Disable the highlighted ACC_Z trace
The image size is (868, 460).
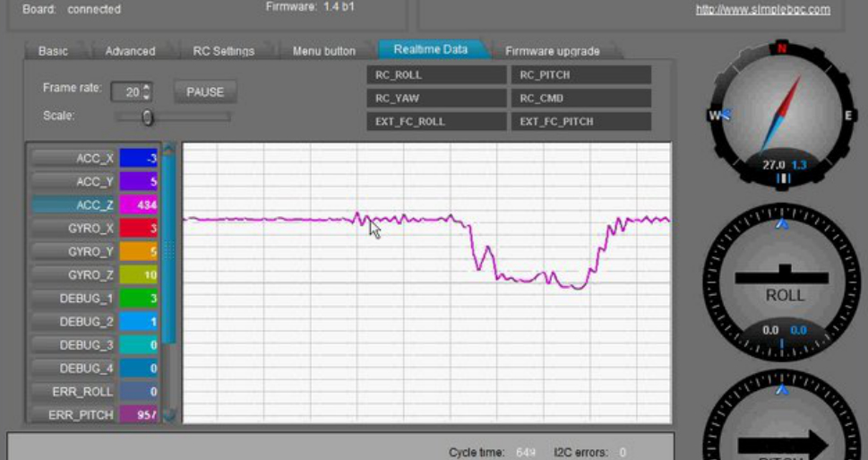click(x=73, y=205)
